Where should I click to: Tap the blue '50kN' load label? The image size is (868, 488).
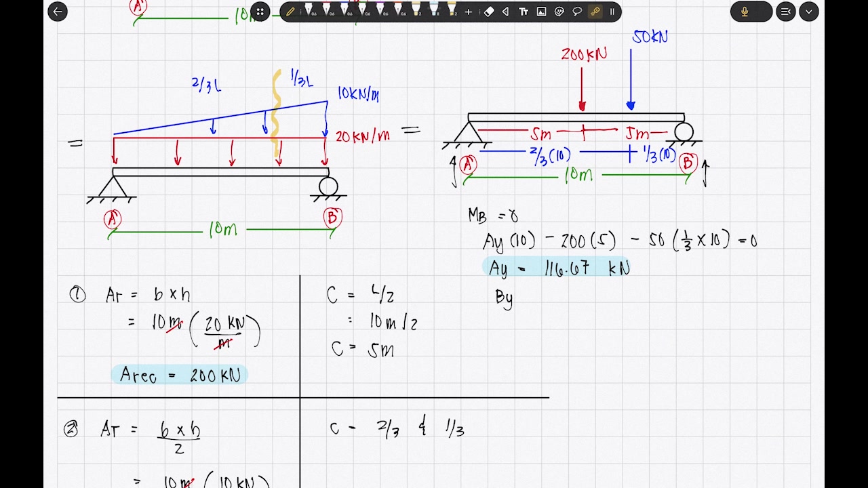point(650,37)
